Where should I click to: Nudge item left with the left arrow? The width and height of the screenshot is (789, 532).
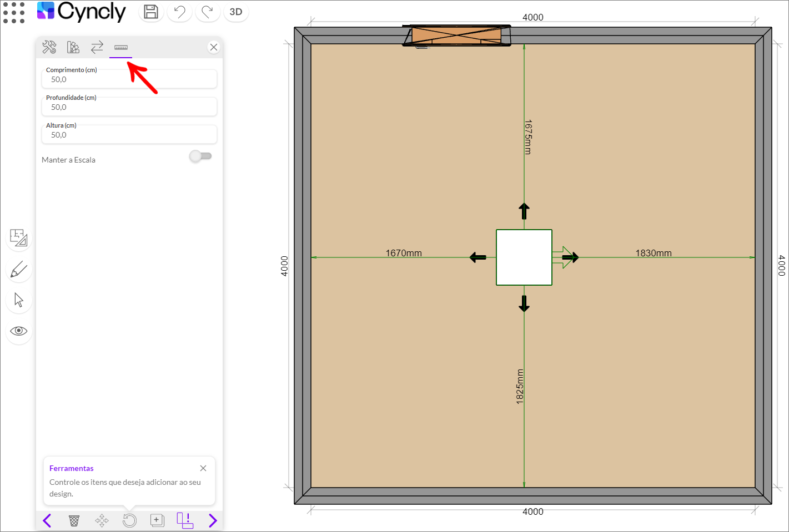point(478,257)
